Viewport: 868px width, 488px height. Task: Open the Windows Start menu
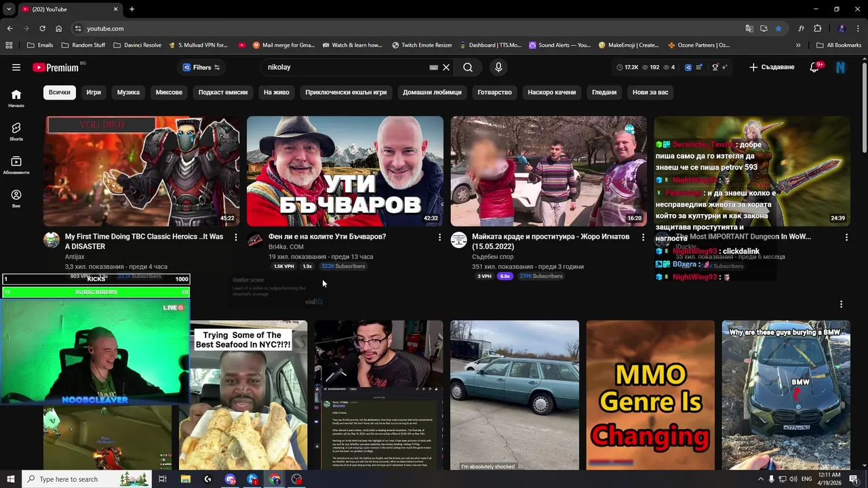coord(10,479)
